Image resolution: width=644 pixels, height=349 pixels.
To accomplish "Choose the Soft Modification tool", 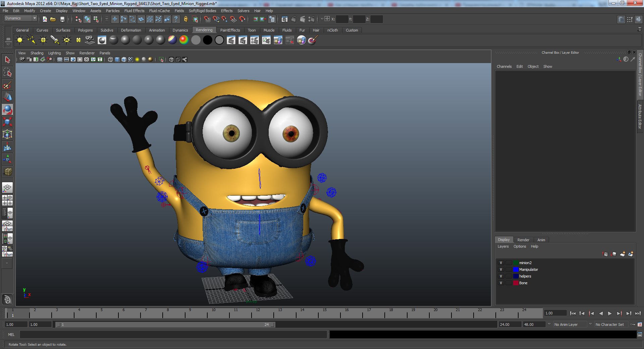I will coord(7,147).
